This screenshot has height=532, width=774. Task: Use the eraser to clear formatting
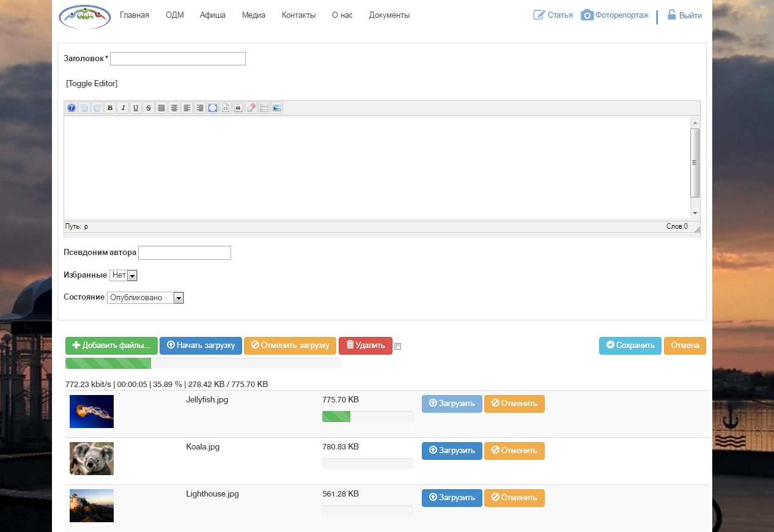click(251, 108)
